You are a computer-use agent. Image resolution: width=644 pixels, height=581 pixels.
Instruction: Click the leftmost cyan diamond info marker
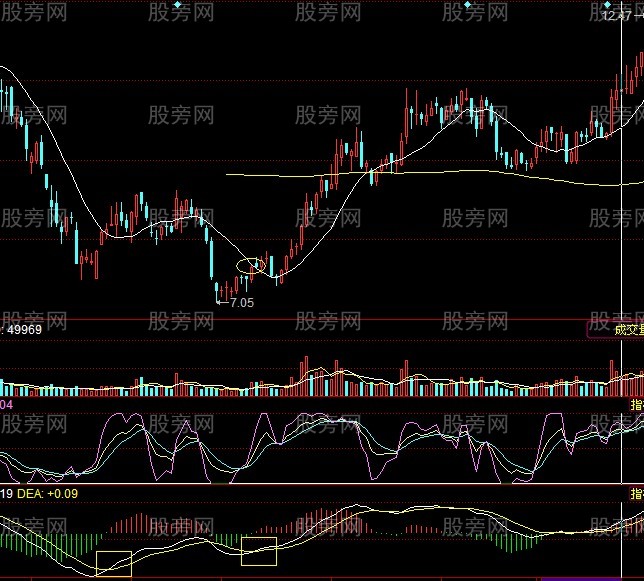[177, 5]
